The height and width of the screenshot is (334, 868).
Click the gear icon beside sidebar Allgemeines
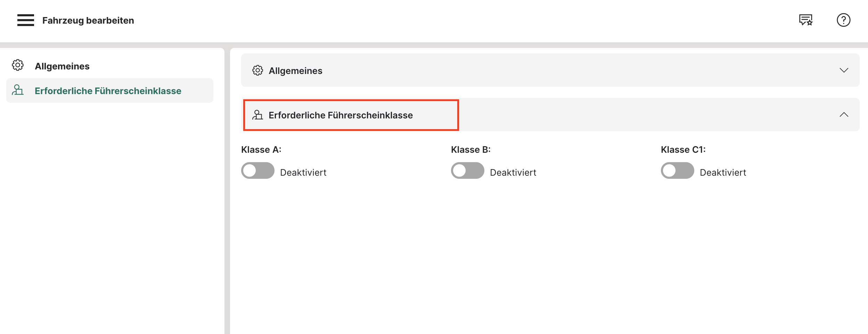(x=18, y=65)
